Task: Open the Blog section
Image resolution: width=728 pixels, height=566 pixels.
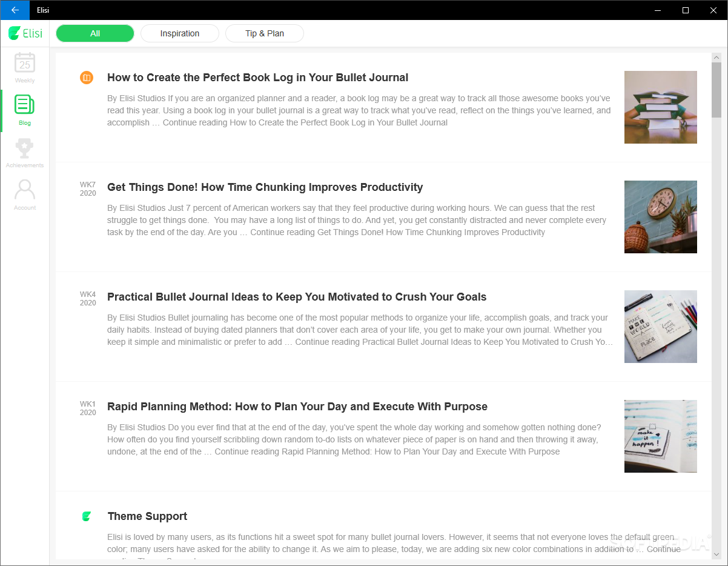Action: click(x=25, y=110)
